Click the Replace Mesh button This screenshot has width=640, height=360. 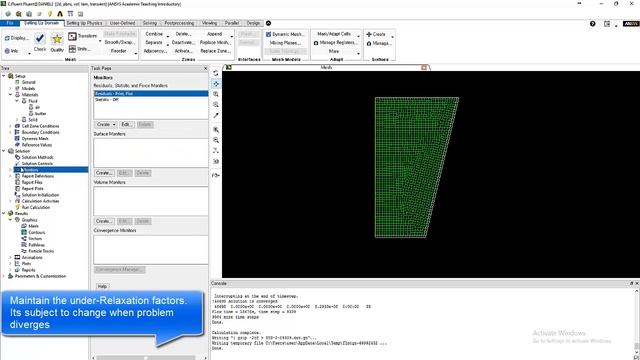coord(215,42)
